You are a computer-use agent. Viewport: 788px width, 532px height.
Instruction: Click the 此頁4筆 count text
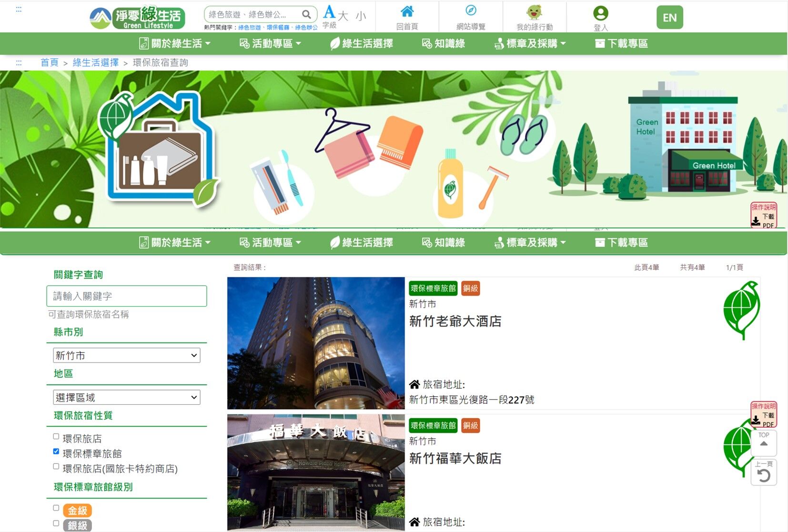(647, 268)
